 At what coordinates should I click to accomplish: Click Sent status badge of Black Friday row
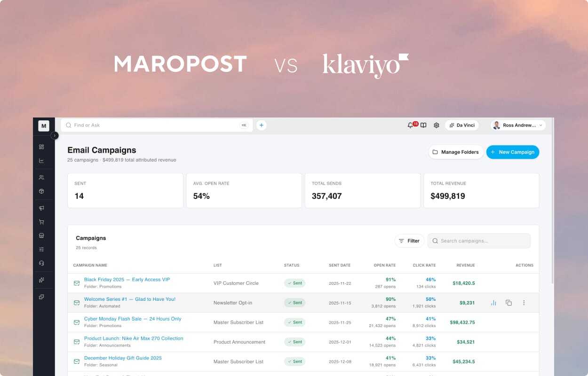coord(294,283)
